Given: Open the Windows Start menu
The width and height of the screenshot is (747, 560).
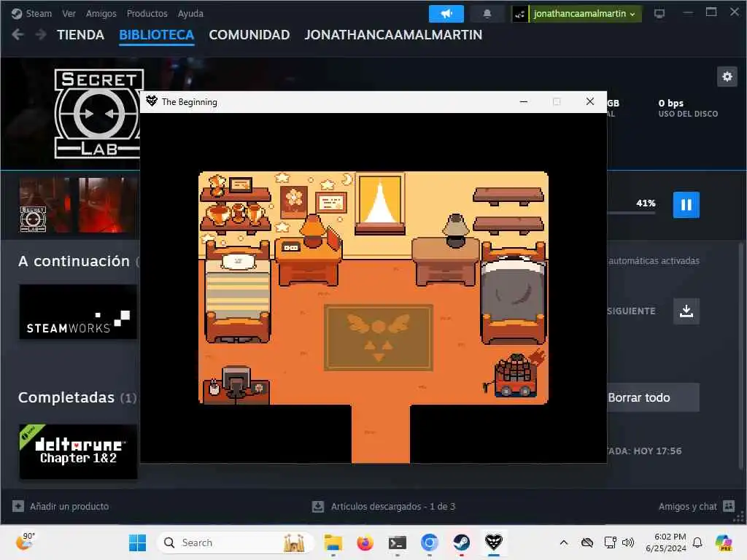Looking at the screenshot, I should [137, 542].
